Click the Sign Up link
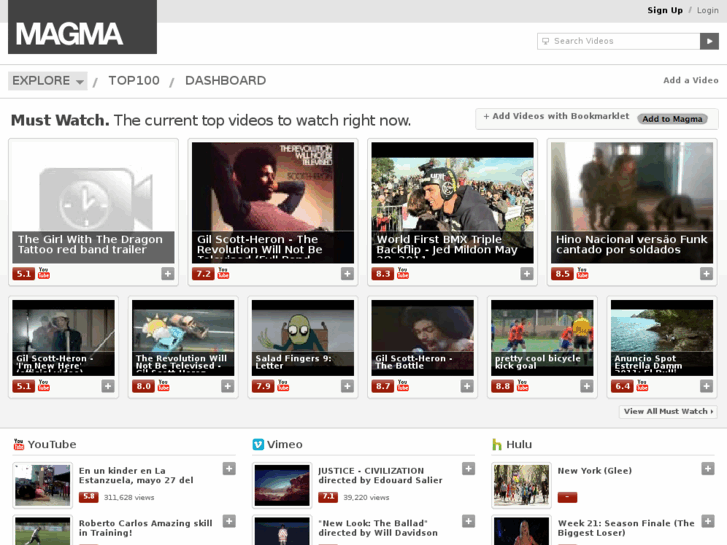Image resolution: width=727 pixels, height=545 pixels. click(665, 10)
